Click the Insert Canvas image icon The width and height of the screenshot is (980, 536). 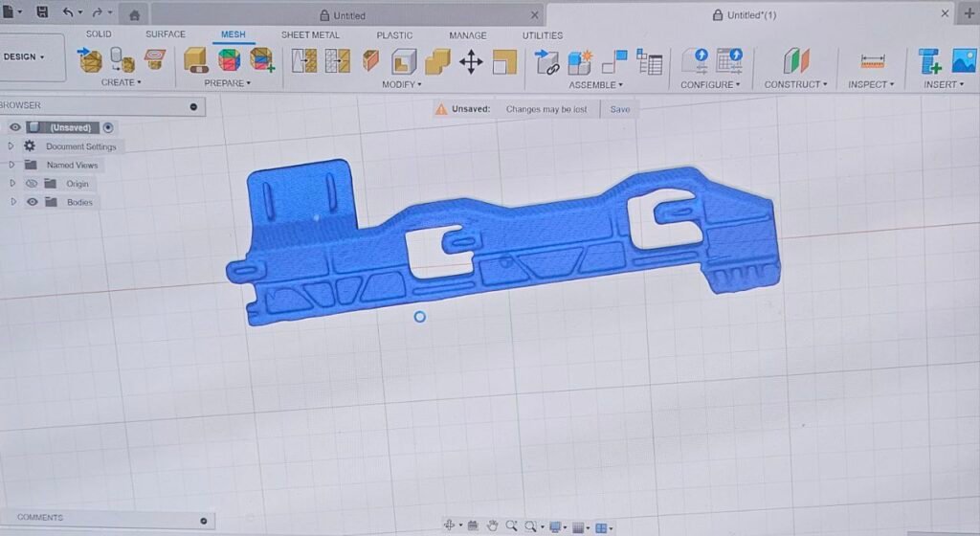(x=963, y=61)
